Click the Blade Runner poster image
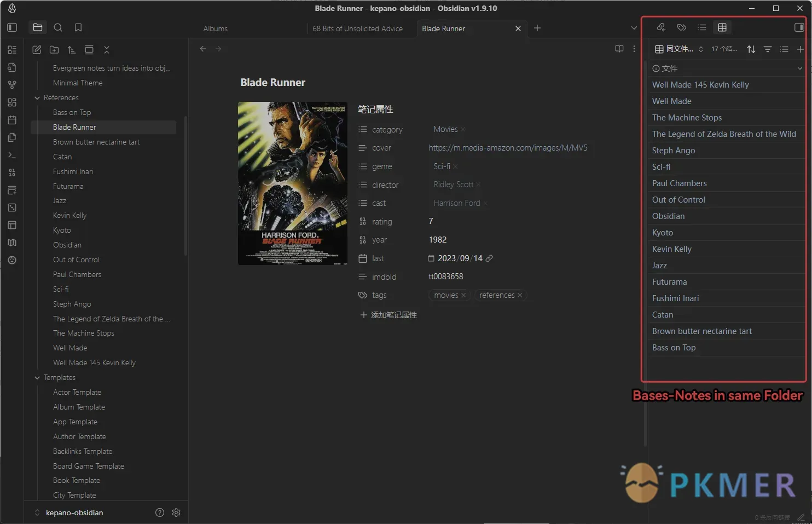 coord(293,183)
